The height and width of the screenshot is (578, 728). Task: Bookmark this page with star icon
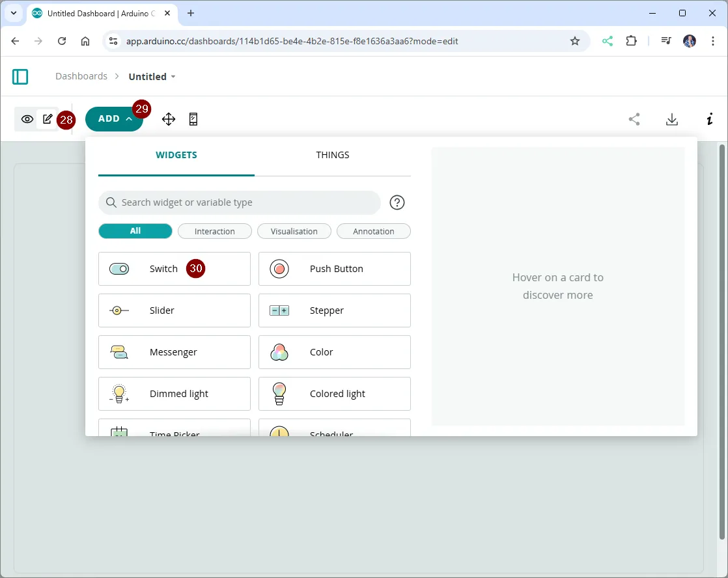click(x=575, y=41)
